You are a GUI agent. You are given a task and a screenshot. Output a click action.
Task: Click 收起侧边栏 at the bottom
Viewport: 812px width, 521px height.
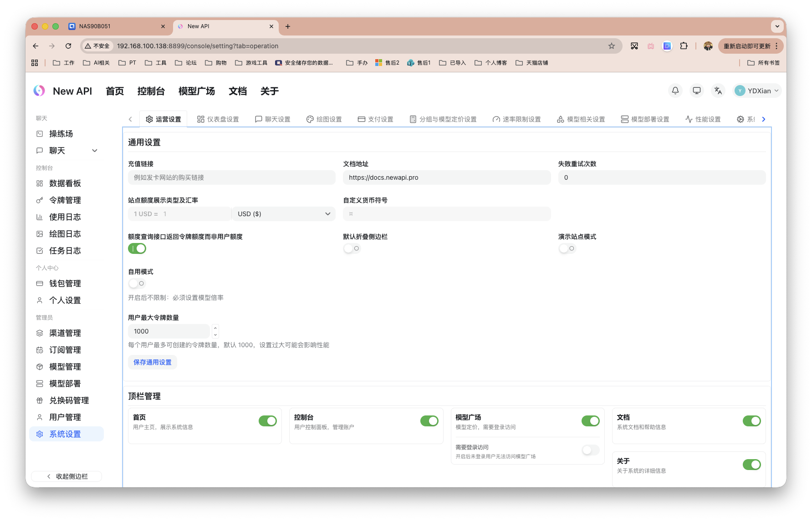[66, 476]
